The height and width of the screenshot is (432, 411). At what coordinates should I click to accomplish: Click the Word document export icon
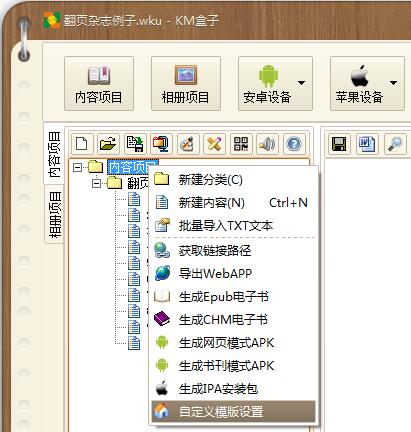click(367, 144)
